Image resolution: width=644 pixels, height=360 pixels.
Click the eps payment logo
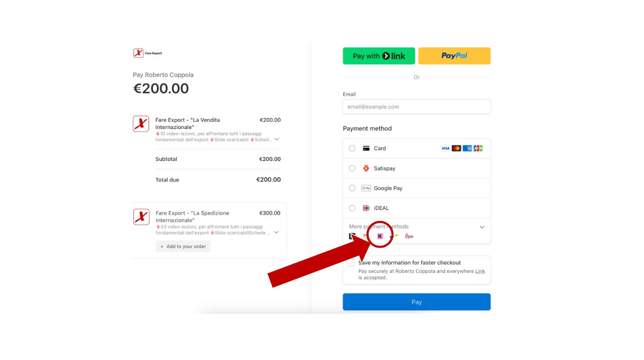(409, 236)
